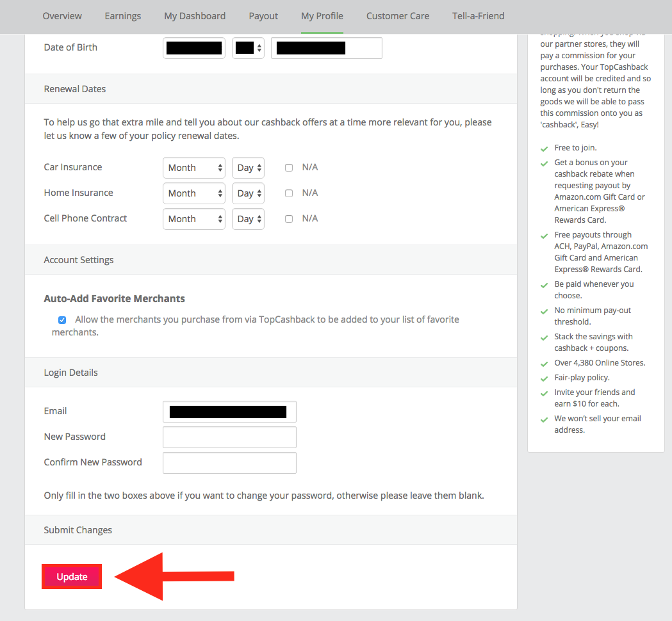Expand Car Insurance Month dropdown

pos(194,168)
